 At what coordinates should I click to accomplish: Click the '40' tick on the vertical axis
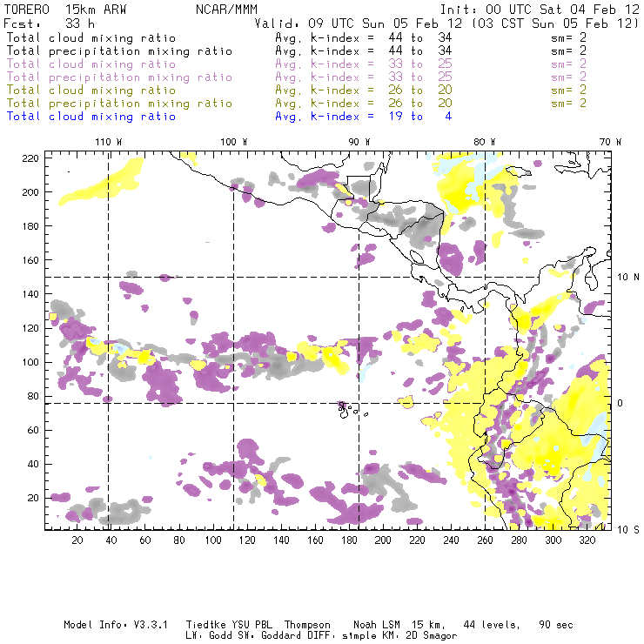(x=33, y=464)
